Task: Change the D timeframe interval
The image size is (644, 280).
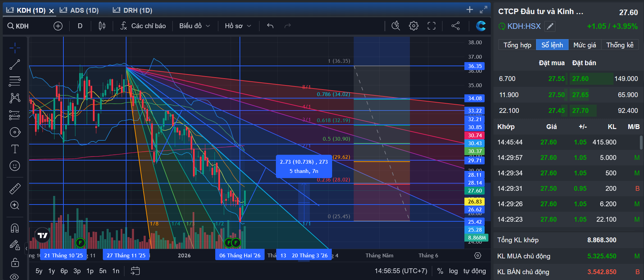Action: tap(80, 26)
